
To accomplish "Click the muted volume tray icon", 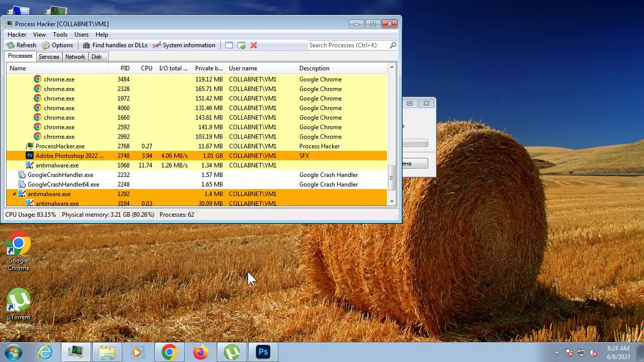I will [594, 352].
